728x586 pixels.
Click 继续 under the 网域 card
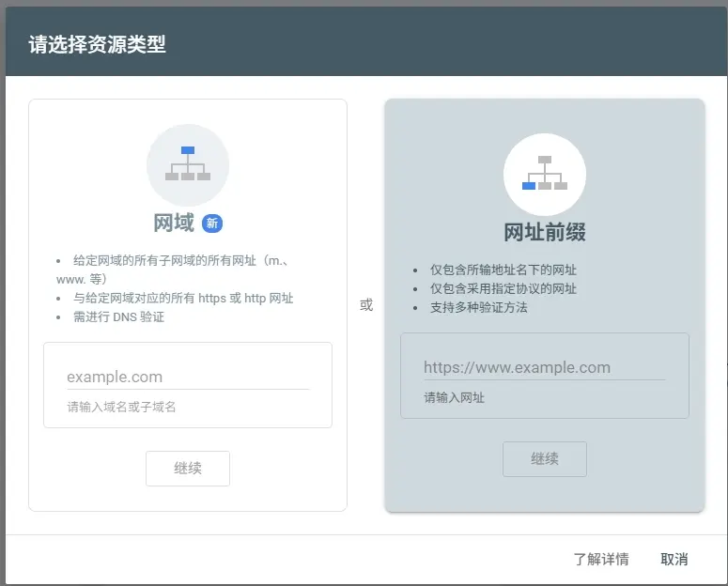(188, 468)
